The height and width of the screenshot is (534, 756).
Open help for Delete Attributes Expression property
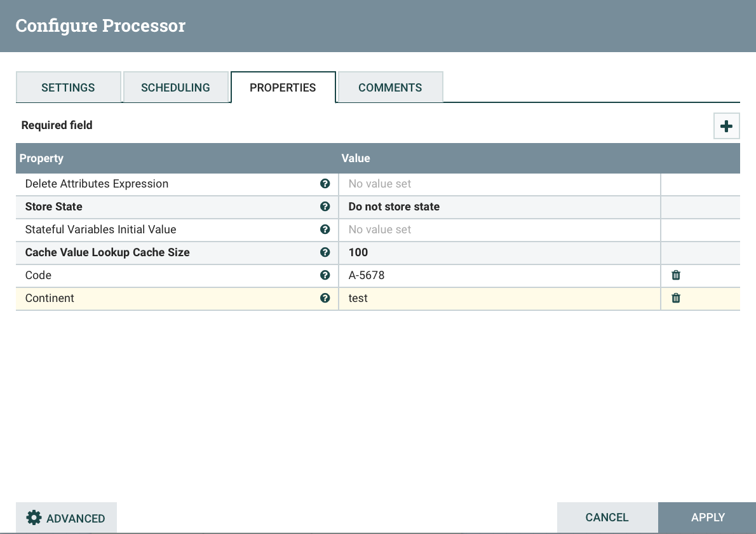[x=325, y=184]
